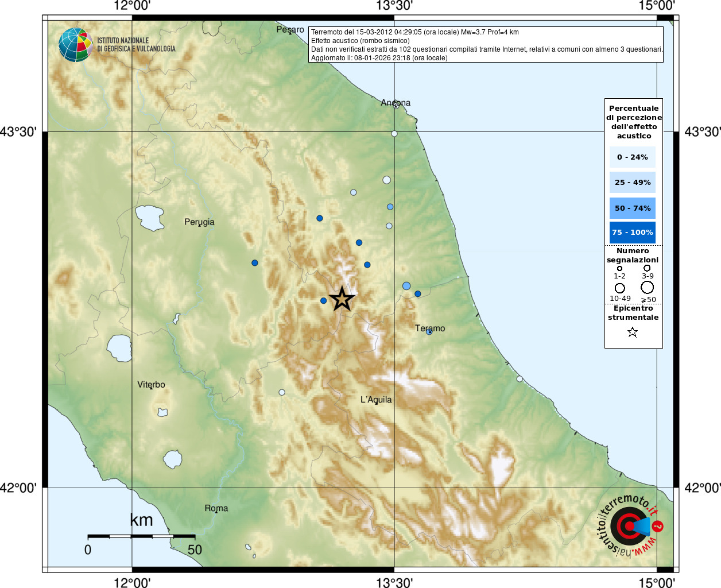Click the Pesaro city label
Viewport: 721px width, 588px height.
[x=290, y=29]
